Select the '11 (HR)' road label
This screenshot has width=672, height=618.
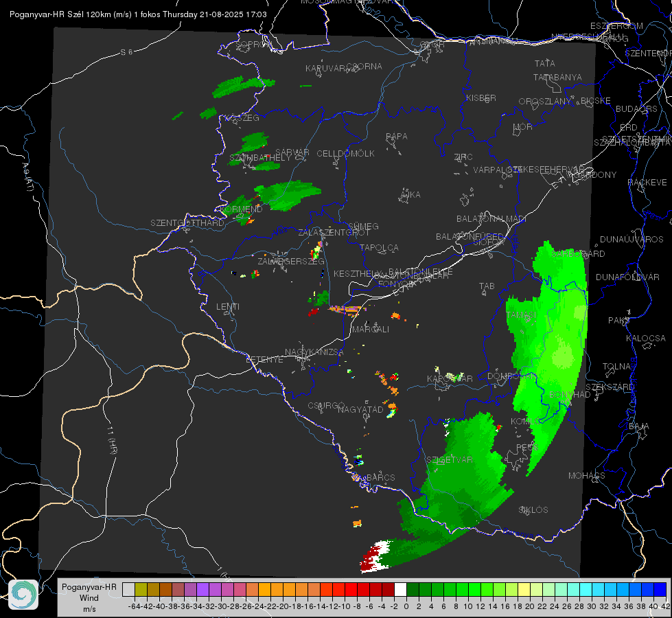coord(112,439)
